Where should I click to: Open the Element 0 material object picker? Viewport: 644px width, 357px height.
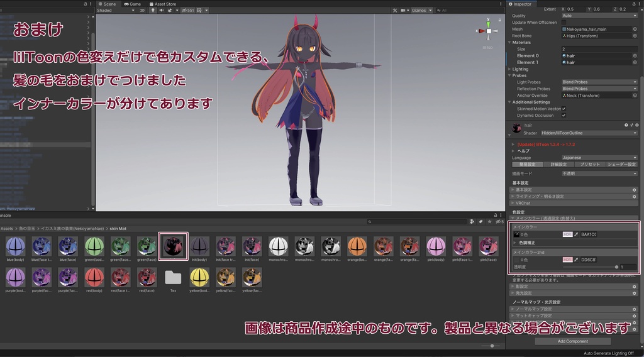635,56
